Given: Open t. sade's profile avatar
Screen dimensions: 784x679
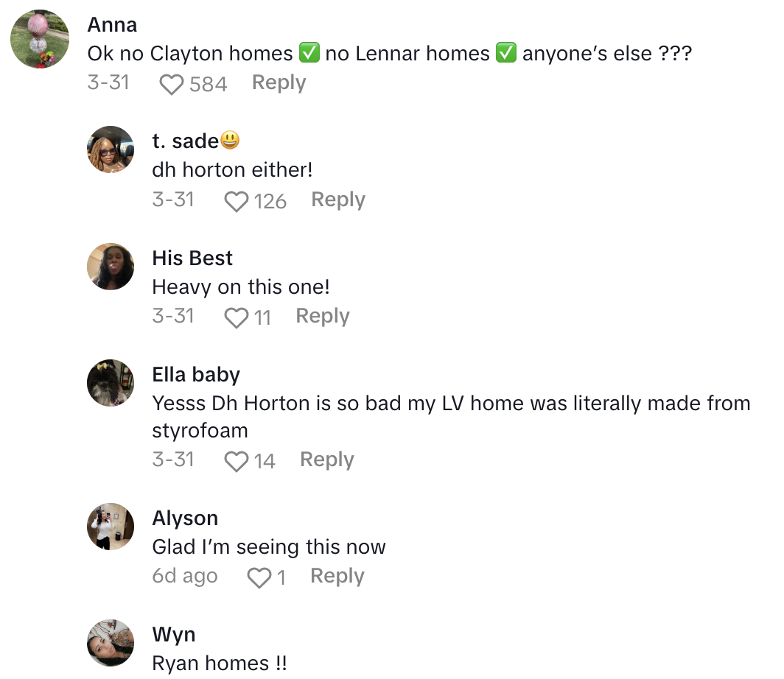Looking at the screenshot, I should [111, 149].
